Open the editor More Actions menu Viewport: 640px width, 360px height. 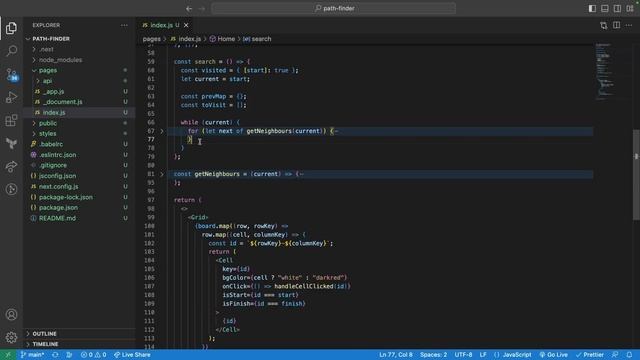pos(629,25)
